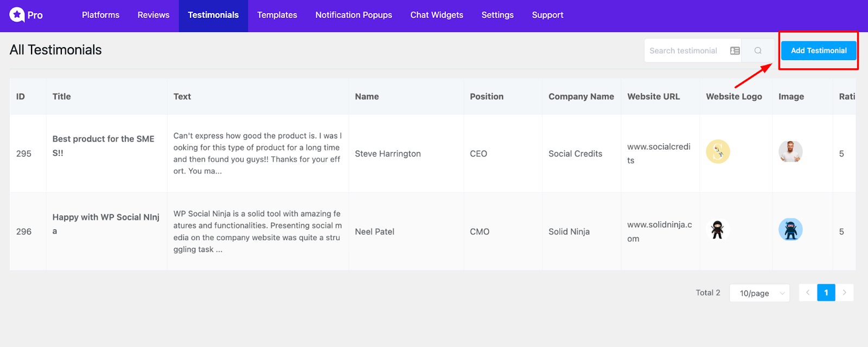Screen dimensions: 868x347
Task: Click the card icon in search field
Action: click(x=735, y=50)
